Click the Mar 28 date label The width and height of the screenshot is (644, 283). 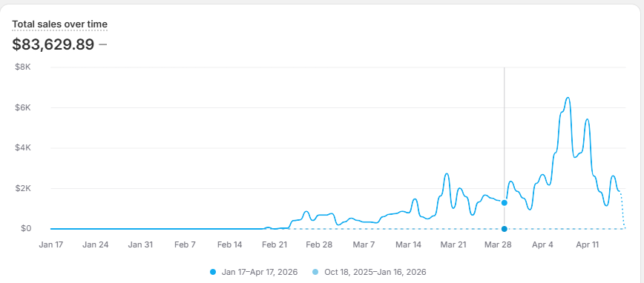[498, 245]
